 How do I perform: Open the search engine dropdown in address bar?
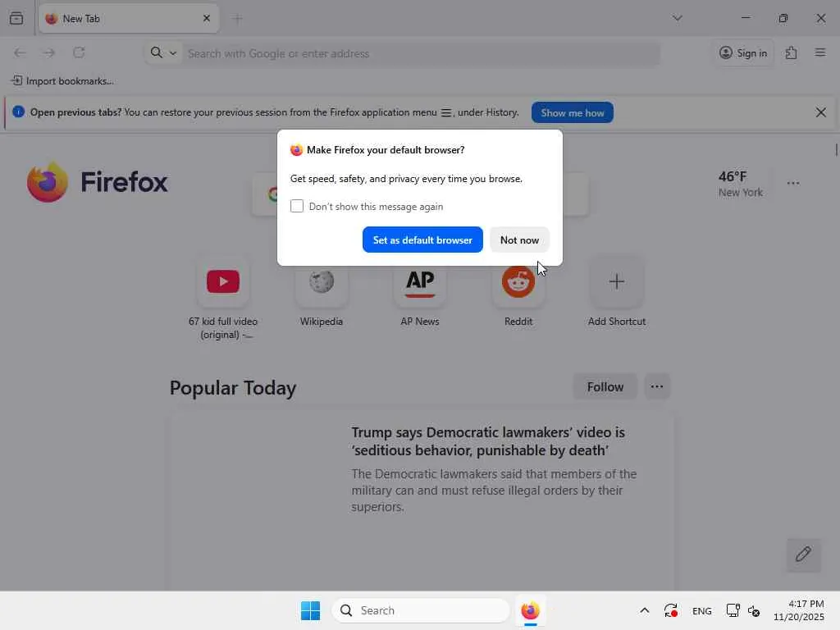coord(163,52)
